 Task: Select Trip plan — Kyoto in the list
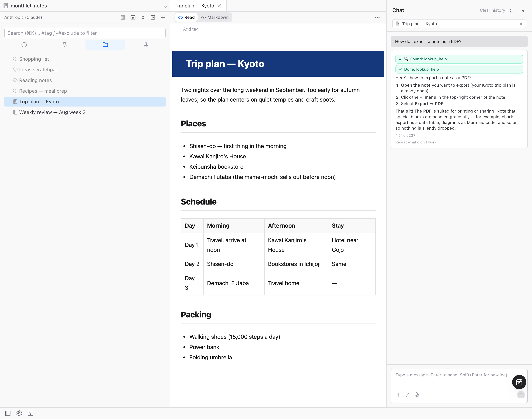click(x=85, y=102)
